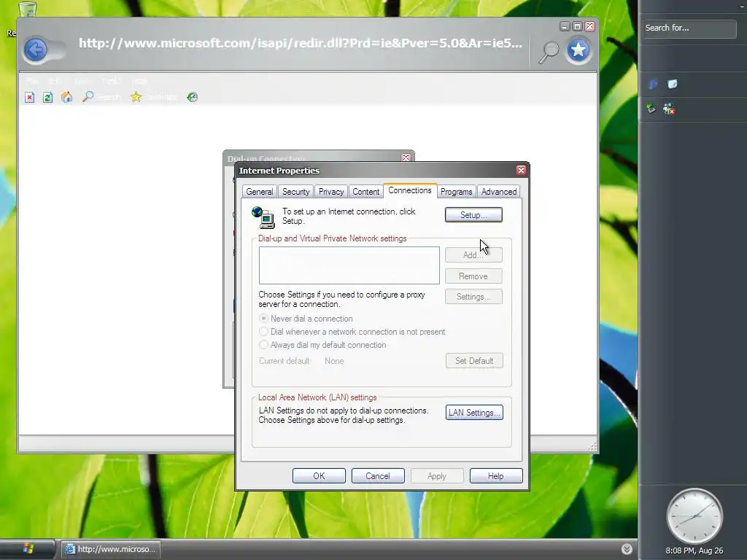Close the Dial-up Connection window behind
Image resolution: width=747 pixels, height=560 pixels.
[x=406, y=157]
